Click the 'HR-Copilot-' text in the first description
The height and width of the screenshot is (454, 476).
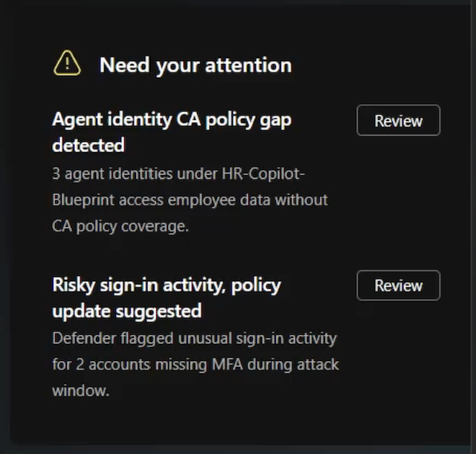pos(263,174)
